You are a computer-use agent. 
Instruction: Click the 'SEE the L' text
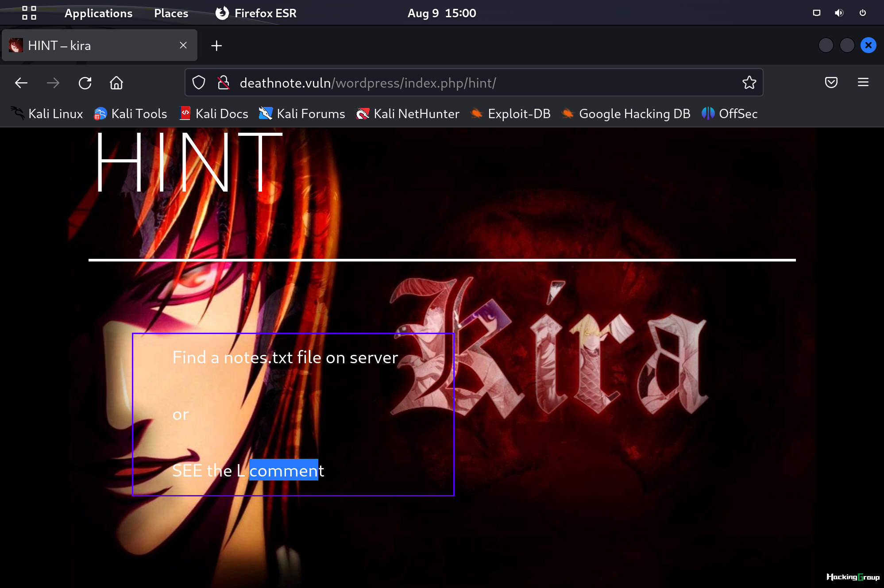208,470
